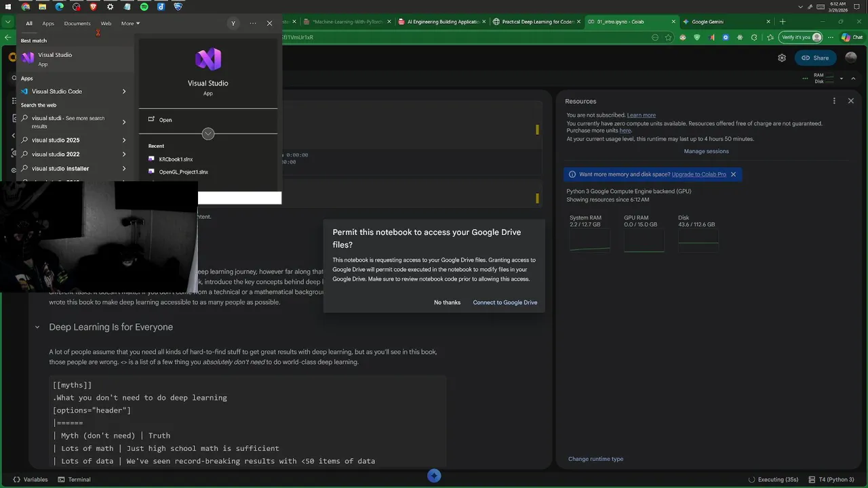This screenshot has width=868, height=488.
Task: Open the Variables panel
Action: (31, 479)
